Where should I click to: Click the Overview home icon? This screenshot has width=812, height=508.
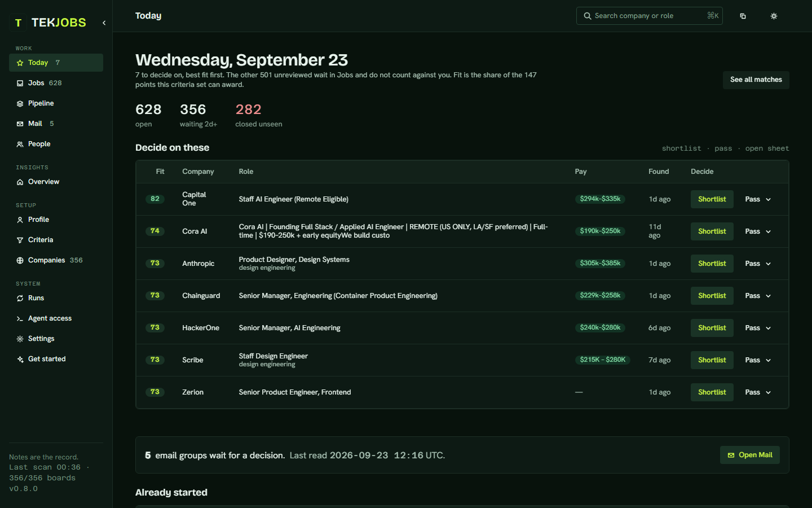click(20, 182)
